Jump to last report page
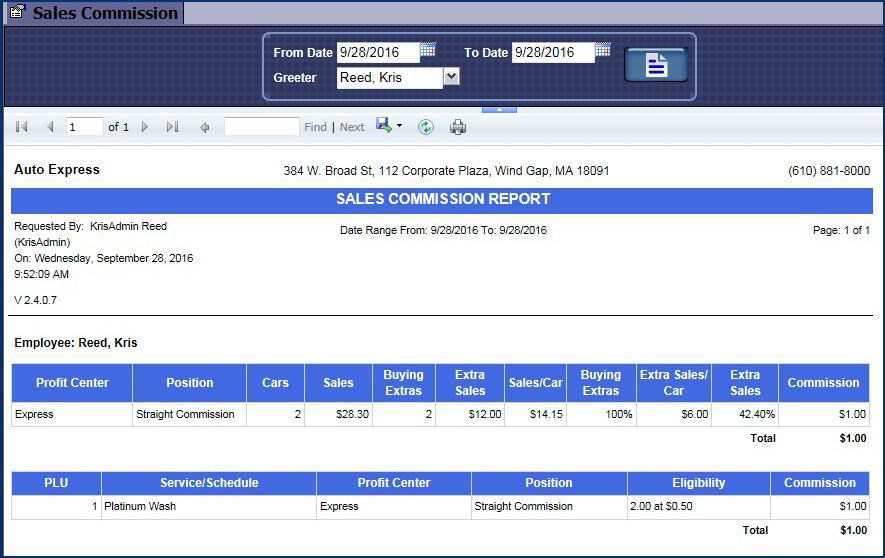The height and width of the screenshot is (558, 885). pyautogui.click(x=172, y=127)
